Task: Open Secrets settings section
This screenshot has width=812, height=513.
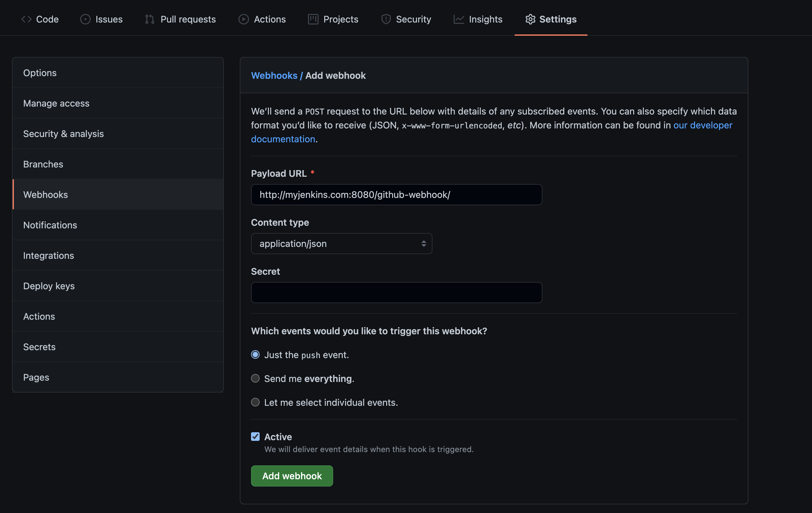Action: 39,347
